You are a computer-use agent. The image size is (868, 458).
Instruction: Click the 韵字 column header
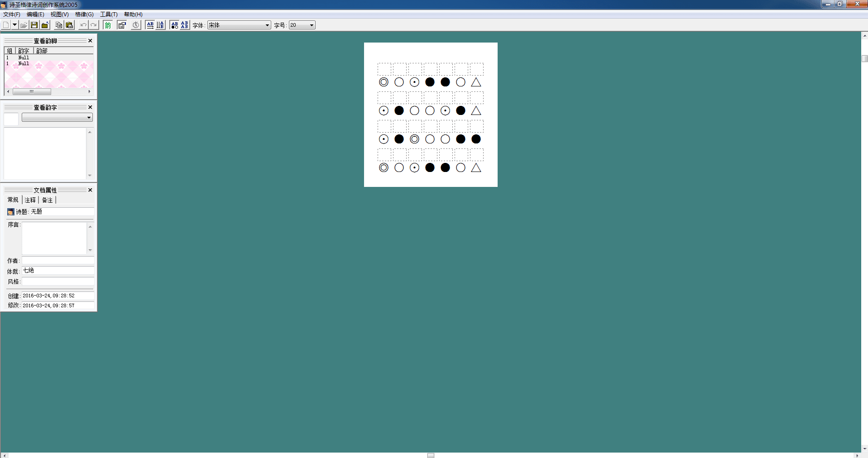click(24, 51)
